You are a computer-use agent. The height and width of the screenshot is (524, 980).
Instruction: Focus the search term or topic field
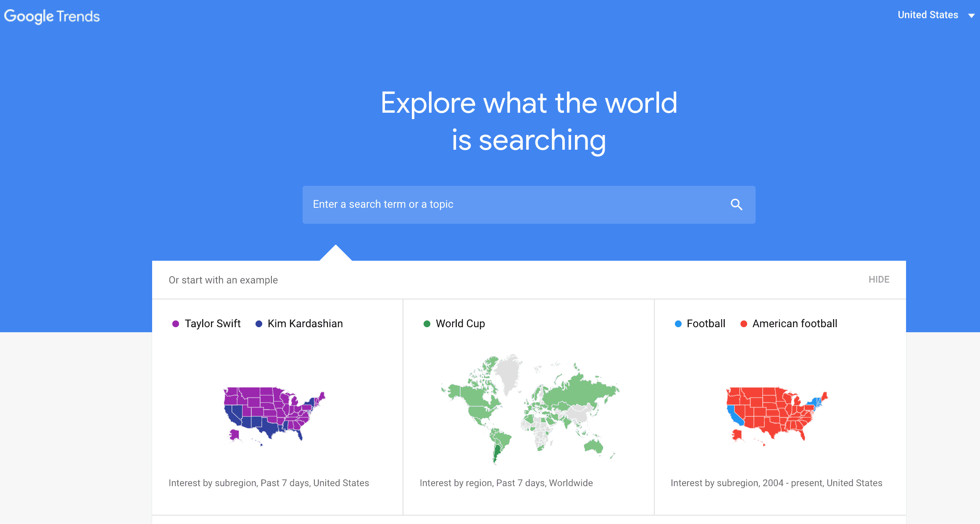tap(529, 204)
